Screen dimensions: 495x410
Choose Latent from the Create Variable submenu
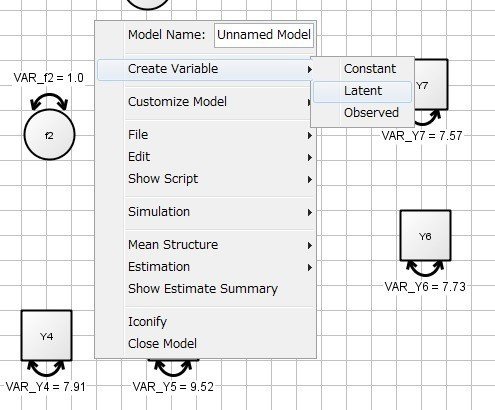pyautogui.click(x=362, y=91)
